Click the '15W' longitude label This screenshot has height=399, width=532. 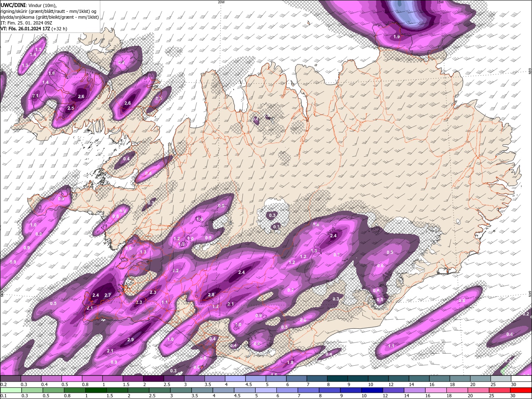click(440, 2)
